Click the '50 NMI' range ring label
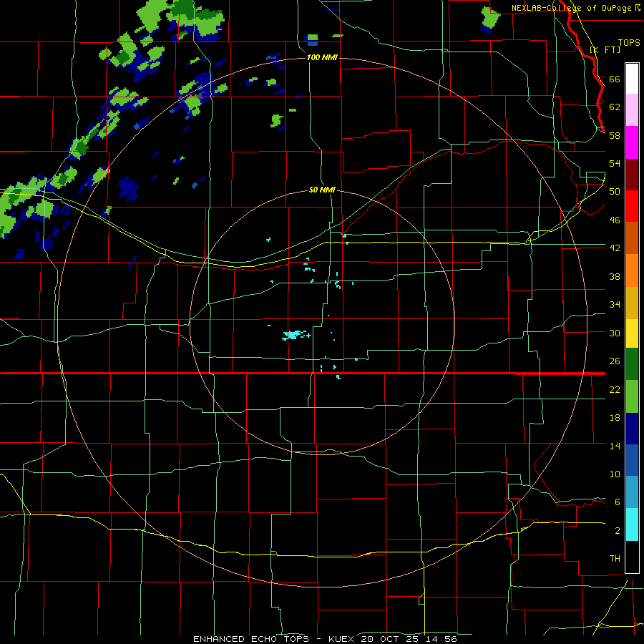The image size is (644, 644). click(322, 190)
